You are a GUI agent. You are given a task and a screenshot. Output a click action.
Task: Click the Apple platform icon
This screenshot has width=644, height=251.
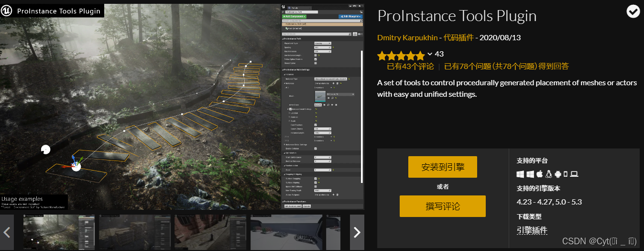pos(539,174)
